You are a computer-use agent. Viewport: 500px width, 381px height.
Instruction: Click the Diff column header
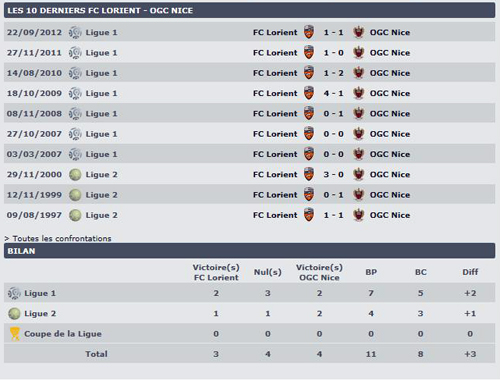tap(470, 272)
